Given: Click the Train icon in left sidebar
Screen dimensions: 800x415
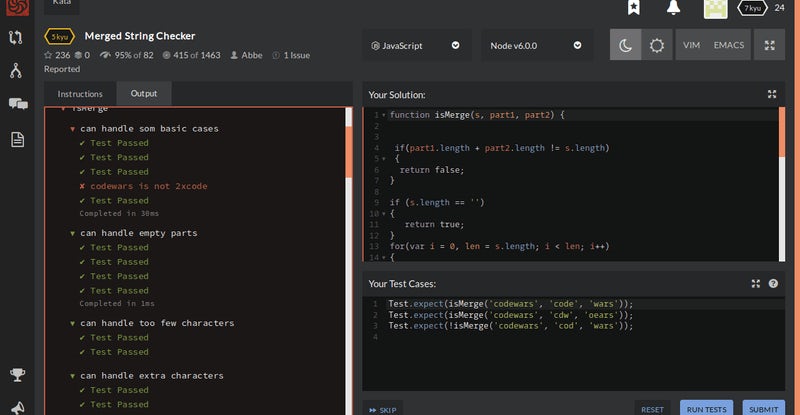Looking at the screenshot, I should tap(17, 38).
